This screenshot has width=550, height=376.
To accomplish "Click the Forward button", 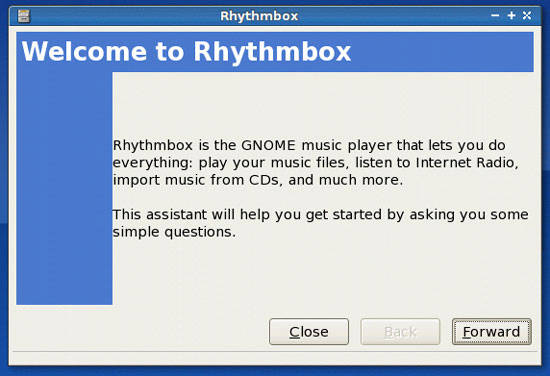I will pos(491,331).
